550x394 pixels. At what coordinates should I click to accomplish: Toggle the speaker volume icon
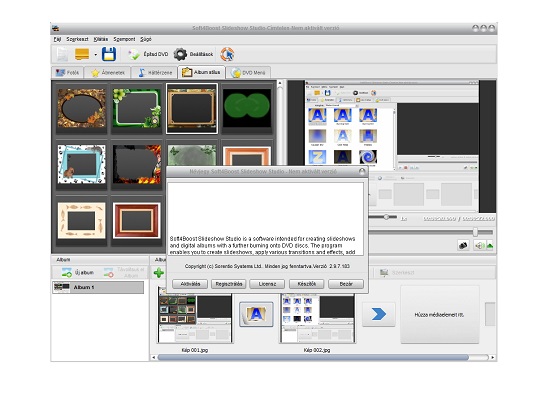point(479,245)
